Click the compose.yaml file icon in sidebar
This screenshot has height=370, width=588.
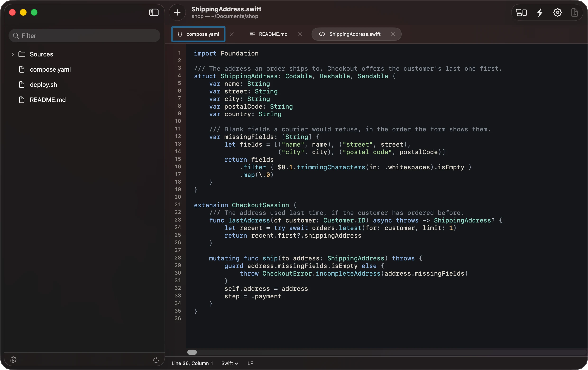pyautogui.click(x=22, y=69)
